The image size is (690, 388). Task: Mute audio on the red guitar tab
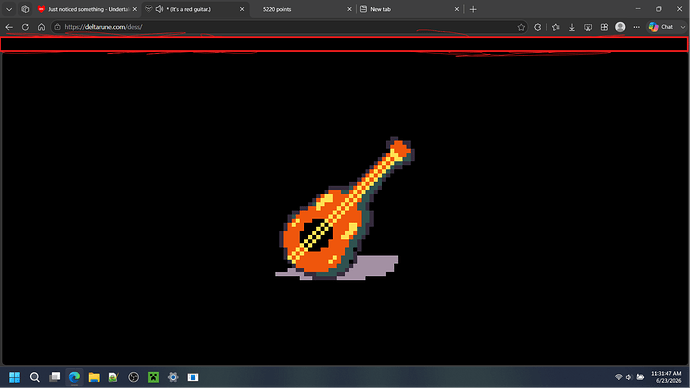pyautogui.click(x=159, y=9)
